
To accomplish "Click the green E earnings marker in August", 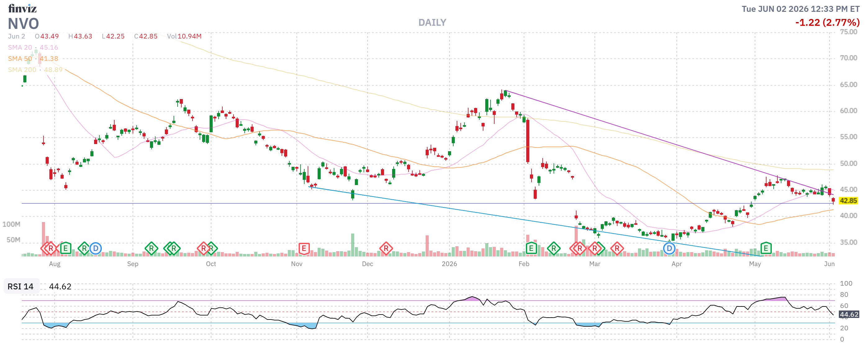I will click(x=66, y=249).
